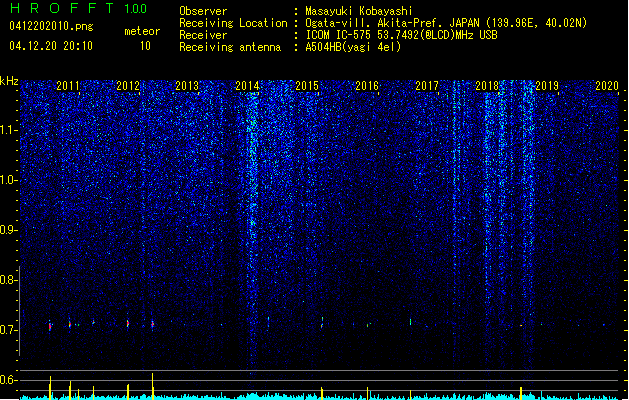Click the A504HB(yagi 4el) antenna text
The width and height of the screenshot is (629, 400).
click(x=353, y=47)
